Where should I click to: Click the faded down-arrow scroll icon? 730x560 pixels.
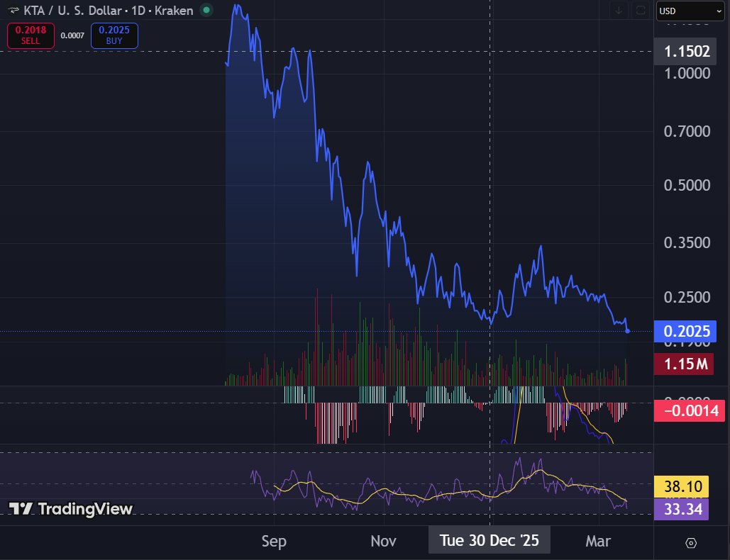coord(619,11)
